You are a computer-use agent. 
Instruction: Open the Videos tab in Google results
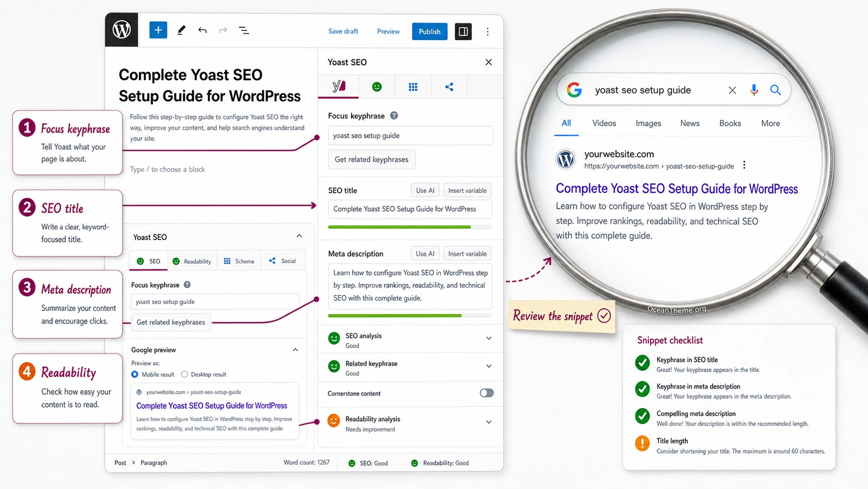click(x=604, y=123)
